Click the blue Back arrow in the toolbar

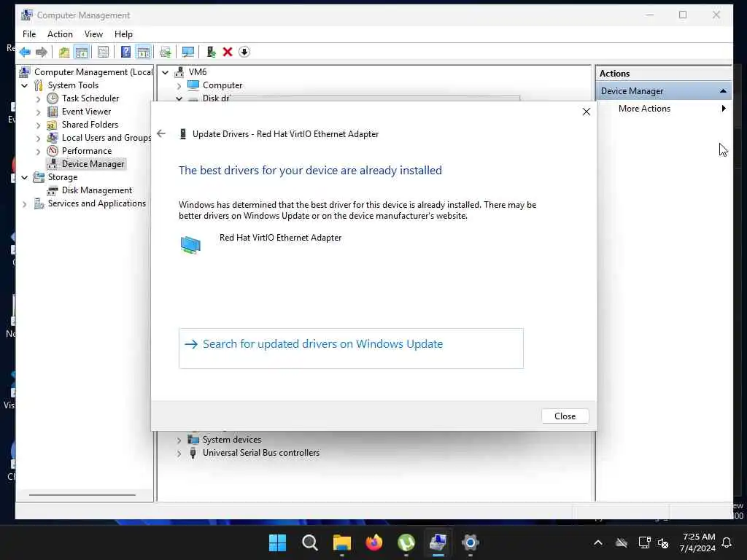pyautogui.click(x=25, y=52)
